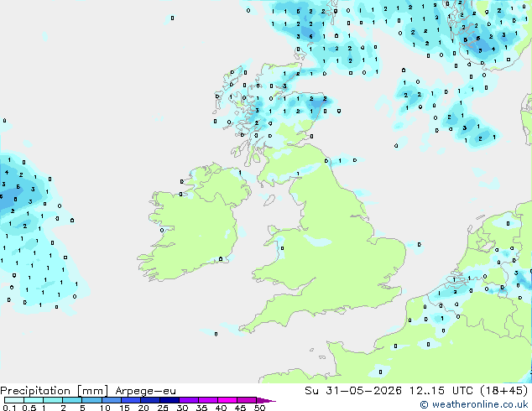Choose the 5–10 mm legend swatch
This screenshot has width=532, height=411.
coord(91,400)
